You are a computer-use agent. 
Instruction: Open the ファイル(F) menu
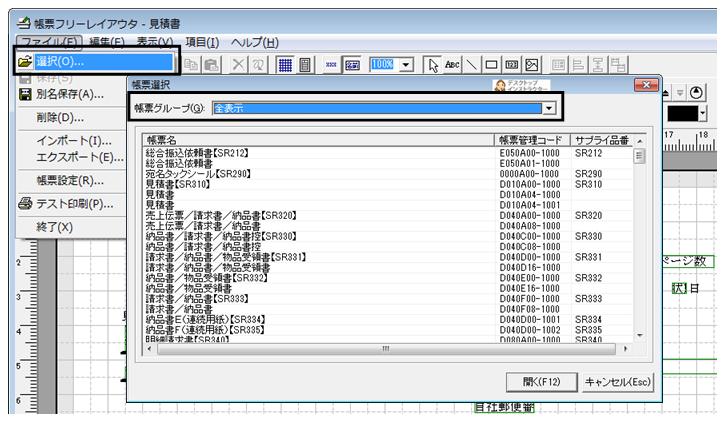click(x=49, y=43)
